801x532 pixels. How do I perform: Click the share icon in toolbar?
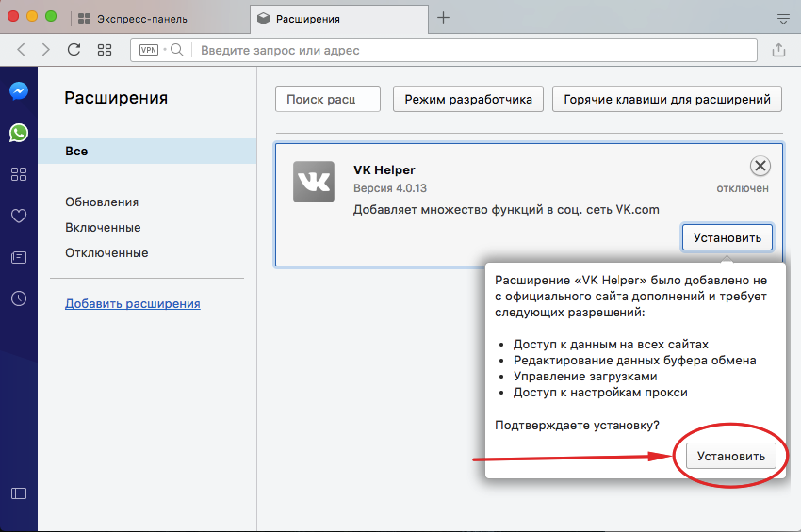[778, 50]
